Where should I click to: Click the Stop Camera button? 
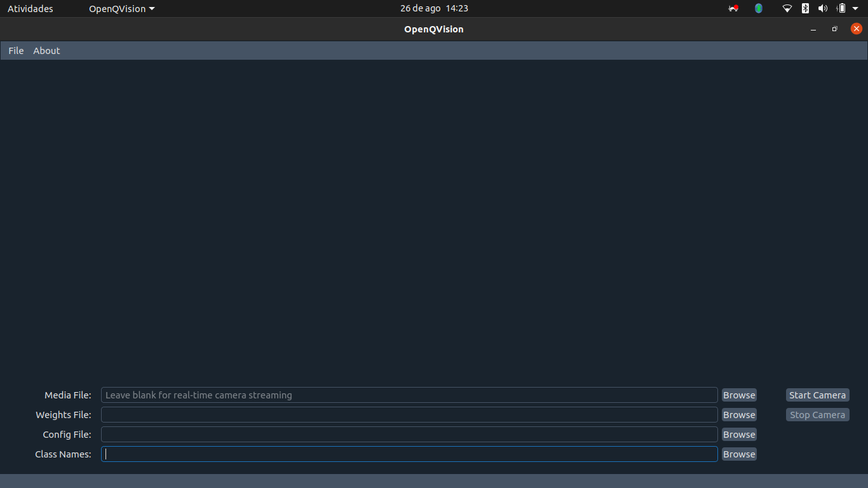pyautogui.click(x=817, y=415)
